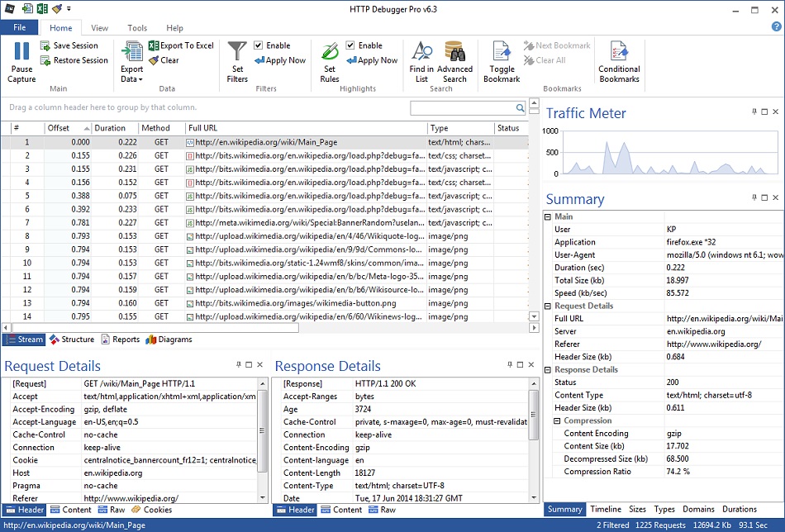
Task: Select row 7 with meta.wikimedia.org URL
Action: [x=264, y=223]
